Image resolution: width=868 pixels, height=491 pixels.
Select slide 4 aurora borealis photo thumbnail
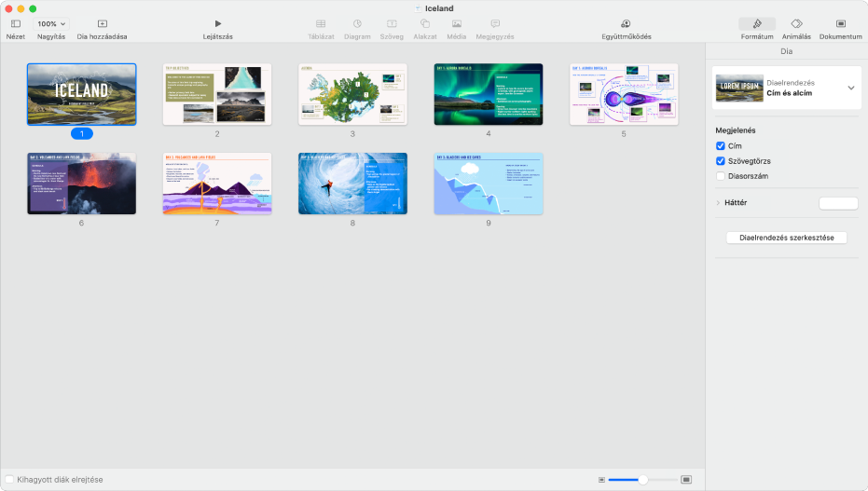489,94
